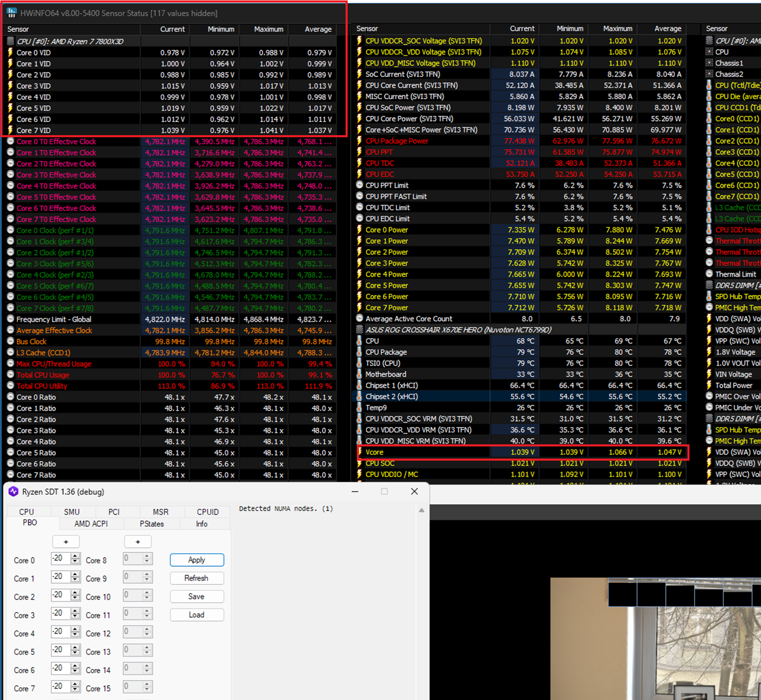Click the Load button
The width and height of the screenshot is (761, 700).
pyautogui.click(x=197, y=615)
